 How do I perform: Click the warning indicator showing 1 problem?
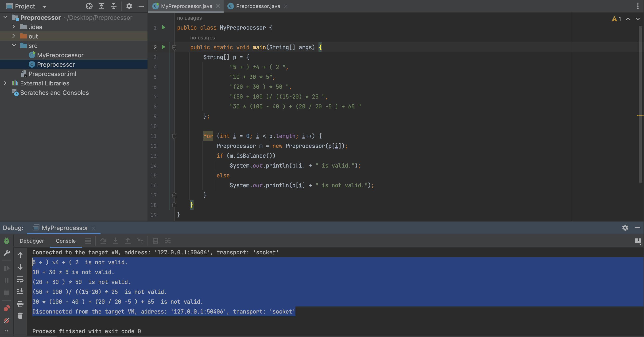coord(617,19)
